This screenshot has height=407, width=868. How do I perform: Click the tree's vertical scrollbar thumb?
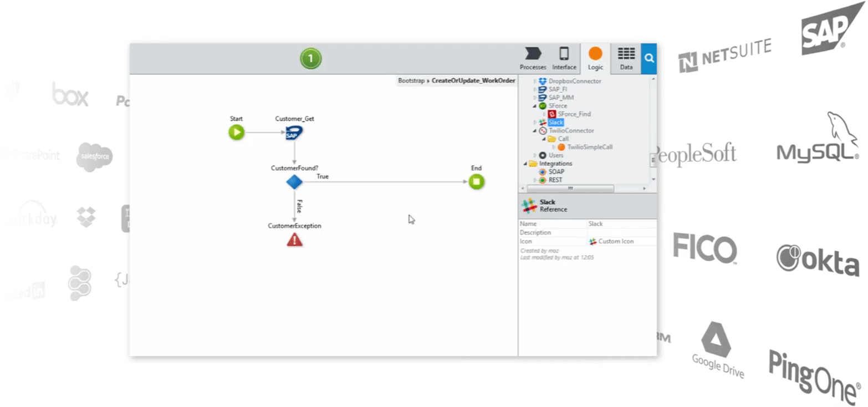(653, 160)
